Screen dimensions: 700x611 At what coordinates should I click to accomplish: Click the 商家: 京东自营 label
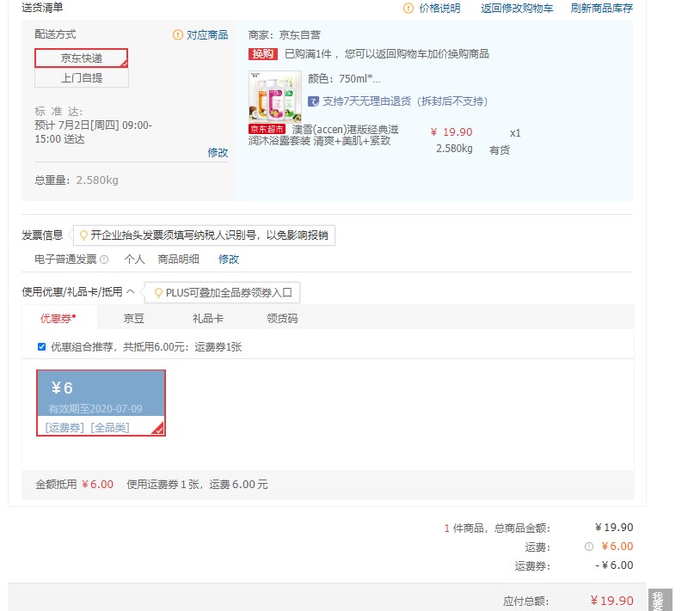point(285,34)
